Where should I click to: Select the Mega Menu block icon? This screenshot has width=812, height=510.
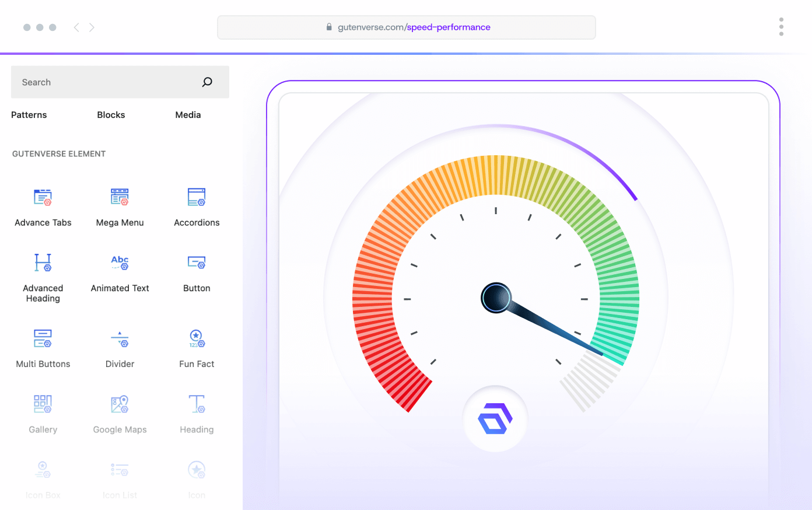click(x=120, y=198)
